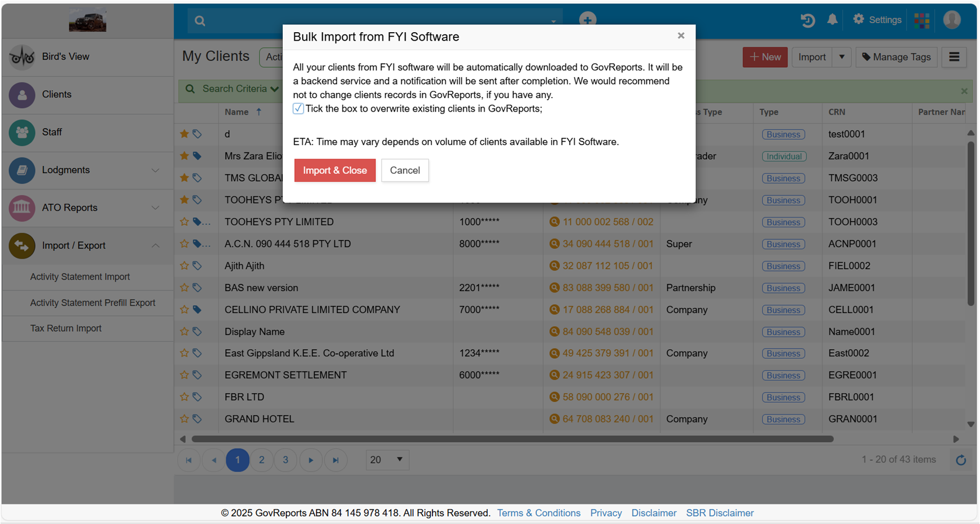
Task: Refresh the client grid
Action: (x=961, y=460)
